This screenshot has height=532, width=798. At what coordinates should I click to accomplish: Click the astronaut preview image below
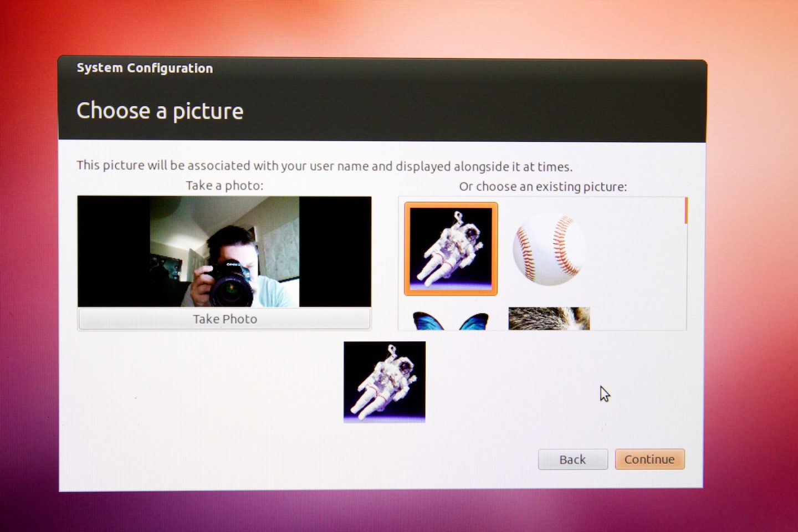385,381
